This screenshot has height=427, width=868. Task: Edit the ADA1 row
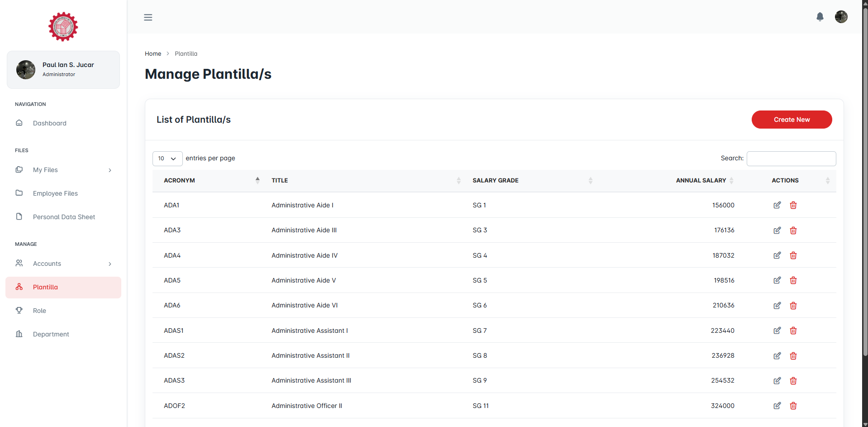[777, 205]
